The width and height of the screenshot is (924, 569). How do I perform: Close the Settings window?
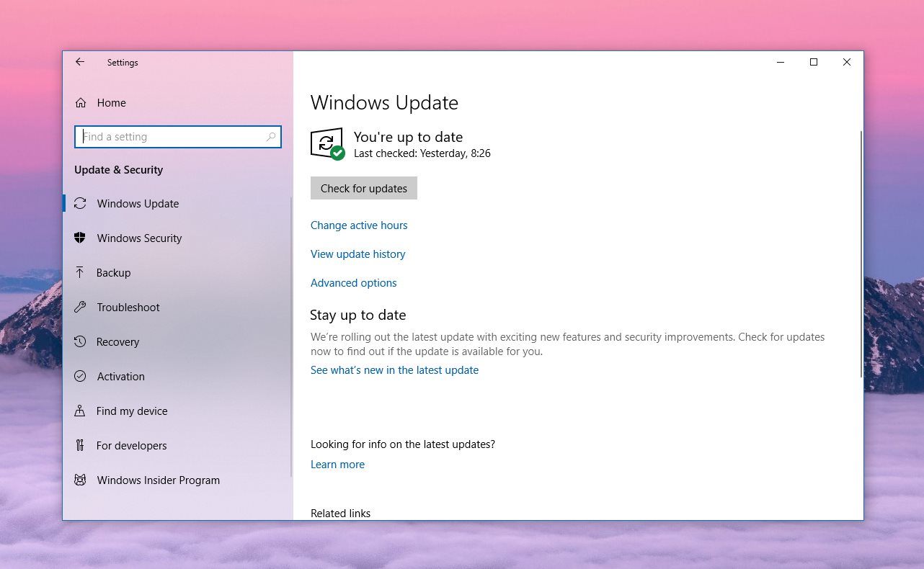847,62
